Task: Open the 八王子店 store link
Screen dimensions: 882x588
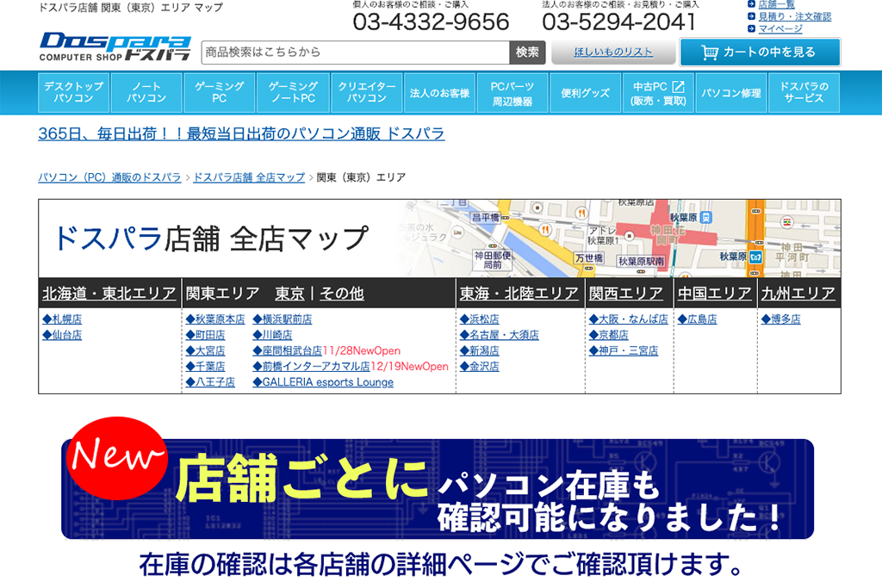Action: pyautogui.click(x=210, y=382)
